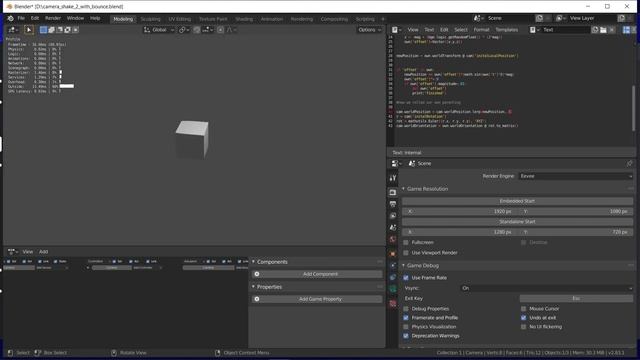Click the Blender logo menu icon
This screenshot has height=360, width=640.
pyautogui.click(x=11, y=18)
